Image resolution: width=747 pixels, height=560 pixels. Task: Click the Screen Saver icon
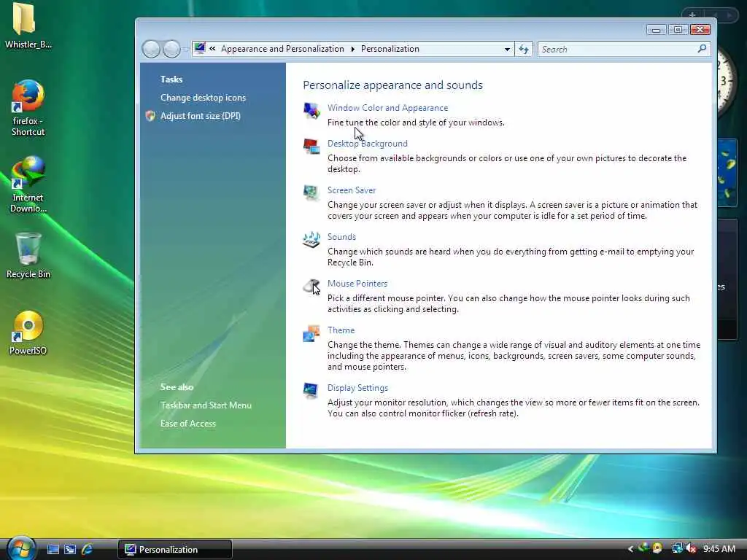tap(311, 192)
